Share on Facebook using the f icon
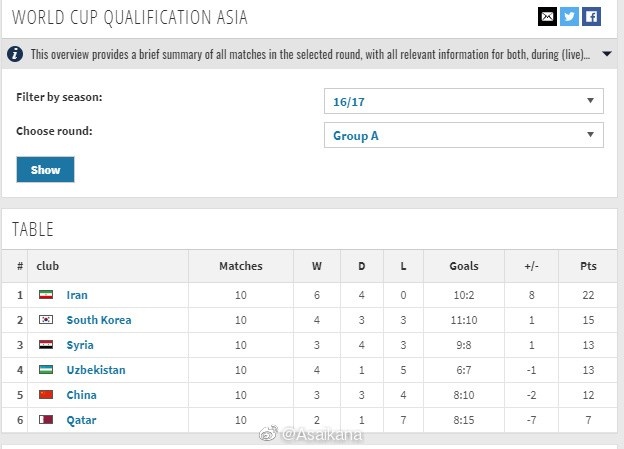Viewport: 624px width, 449px height. pyautogui.click(x=591, y=17)
